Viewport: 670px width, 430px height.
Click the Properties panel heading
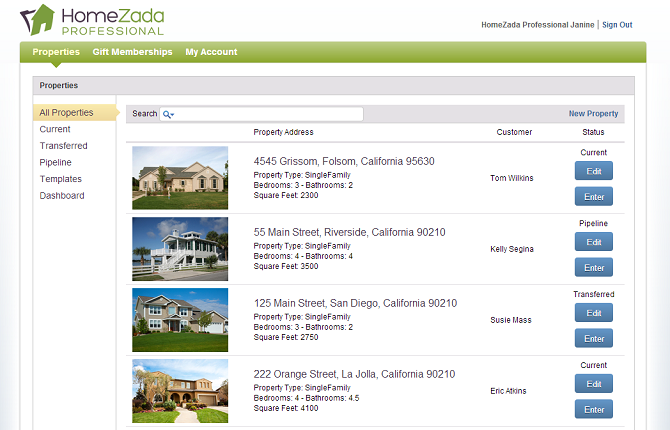coord(59,85)
